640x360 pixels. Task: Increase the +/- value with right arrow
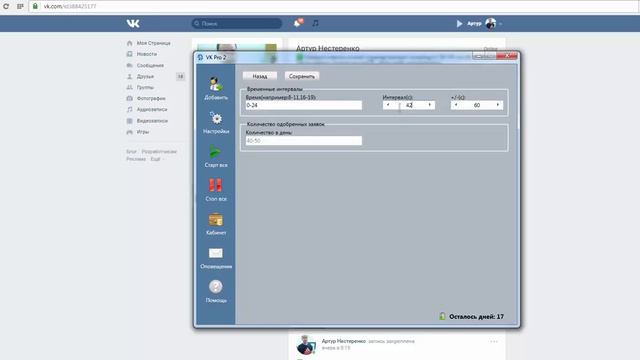tap(498, 105)
